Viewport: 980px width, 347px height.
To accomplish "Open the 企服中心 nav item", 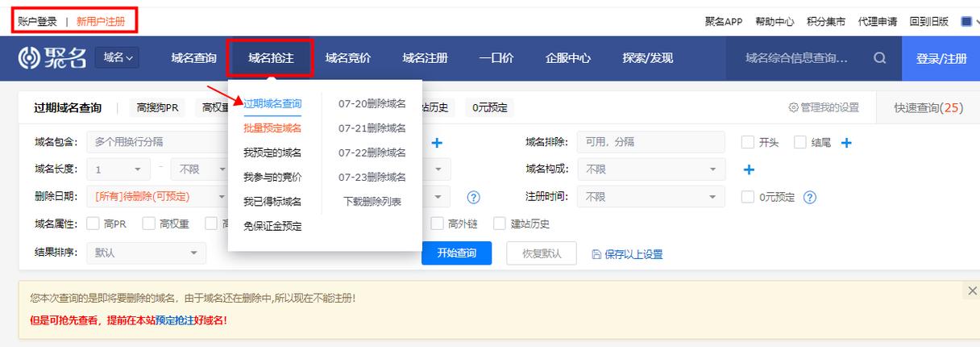I will tap(568, 58).
